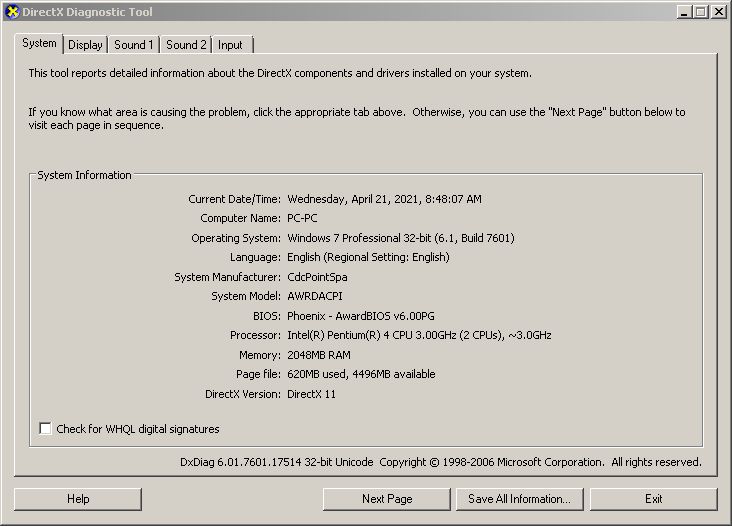Screen dimensions: 732x526
Task: Click Save All Information button
Action: pyautogui.click(x=520, y=499)
